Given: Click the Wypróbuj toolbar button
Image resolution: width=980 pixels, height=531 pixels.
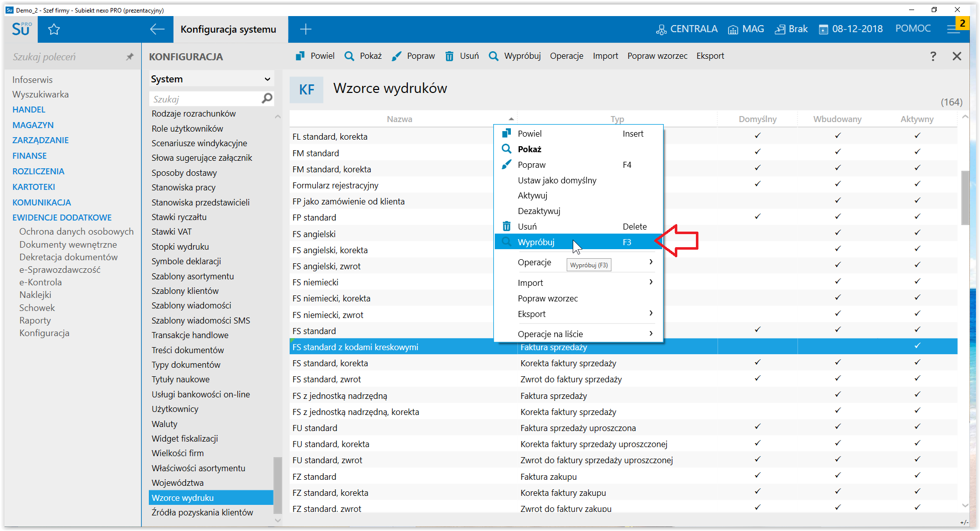Looking at the screenshot, I should pyautogui.click(x=515, y=56).
